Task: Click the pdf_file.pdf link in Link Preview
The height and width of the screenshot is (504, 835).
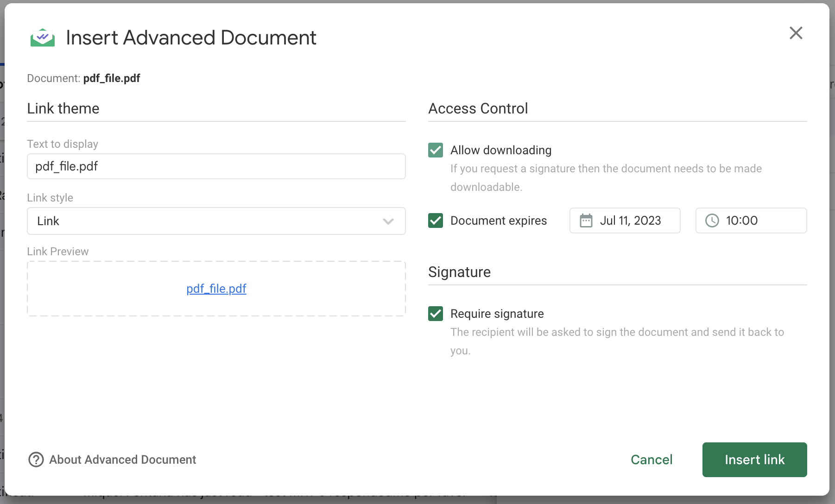Action: click(216, 289)
